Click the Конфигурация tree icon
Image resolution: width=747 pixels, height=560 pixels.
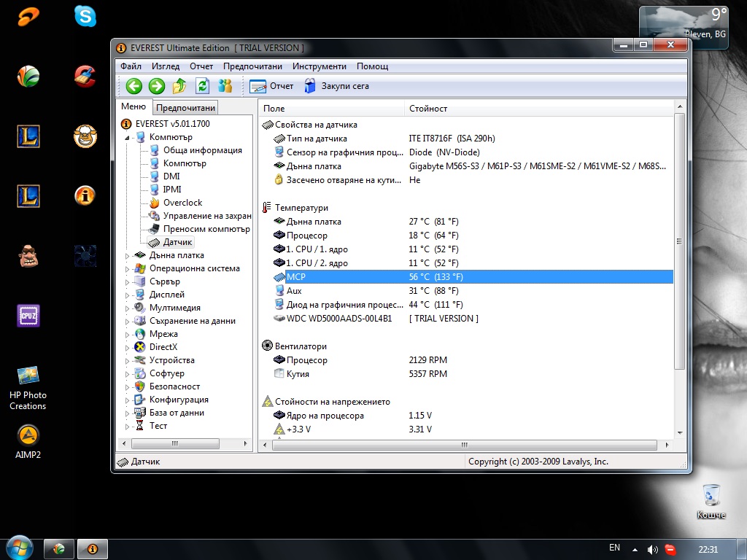tap(139, 400)
